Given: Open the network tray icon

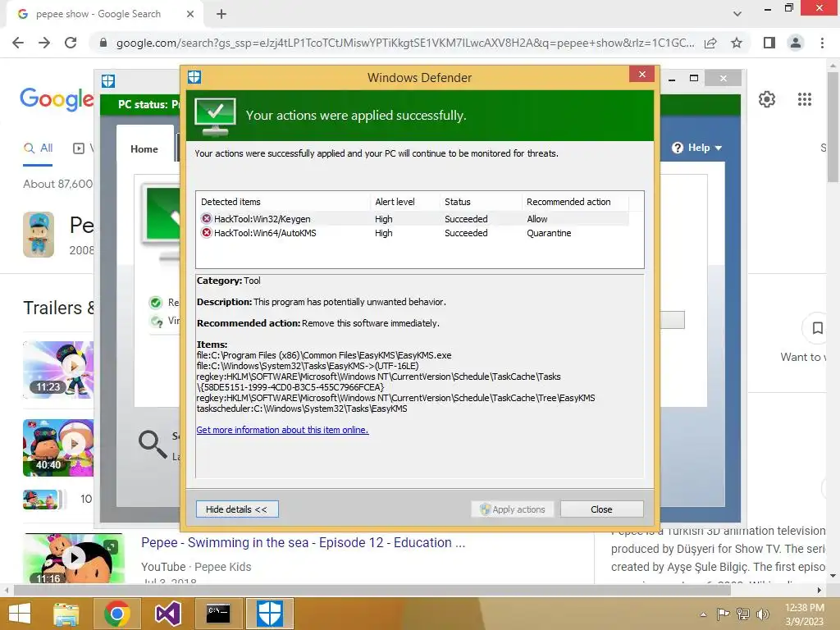Looking at the screenshot, I should coord(743,614).
